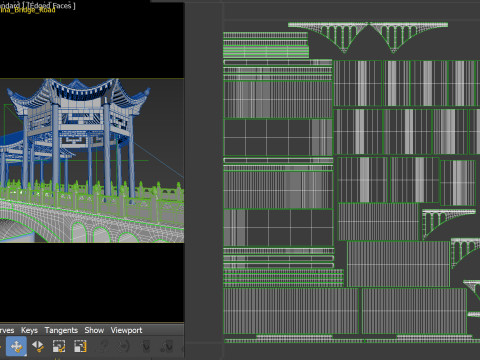Open the Keys menu

pyautogui.click(x=29, y=330)
